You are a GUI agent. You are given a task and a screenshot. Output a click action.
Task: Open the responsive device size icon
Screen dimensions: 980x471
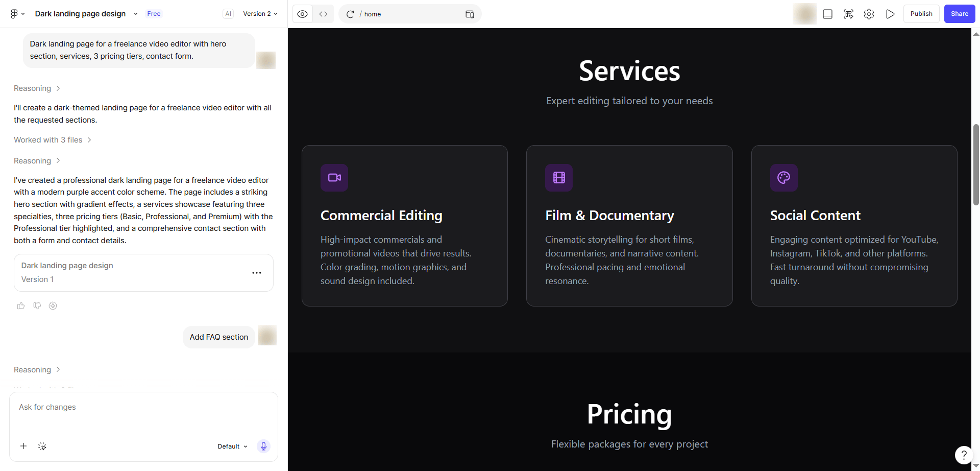tap(470, 14)
